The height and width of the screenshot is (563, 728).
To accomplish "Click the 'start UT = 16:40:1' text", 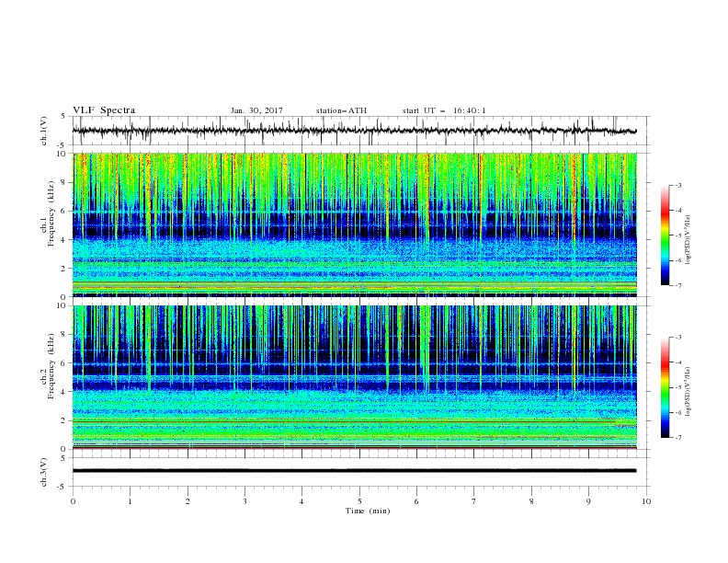I will [x=444, y=110].
